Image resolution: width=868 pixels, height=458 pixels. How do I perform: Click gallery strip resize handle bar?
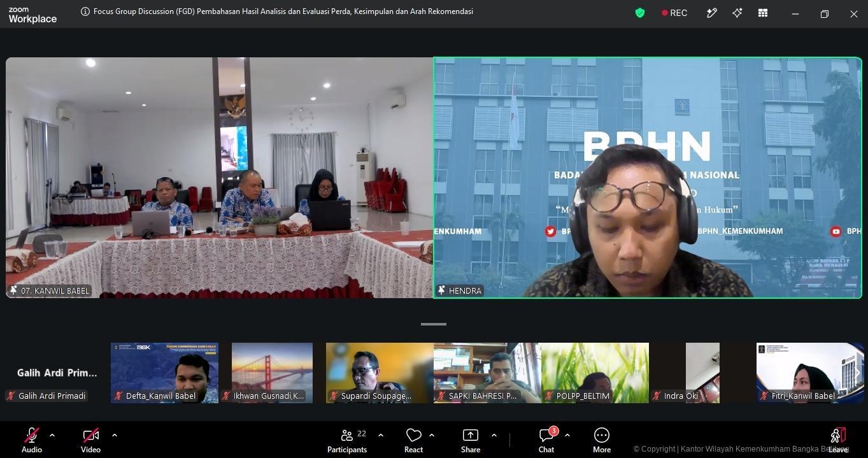[434, 324]
